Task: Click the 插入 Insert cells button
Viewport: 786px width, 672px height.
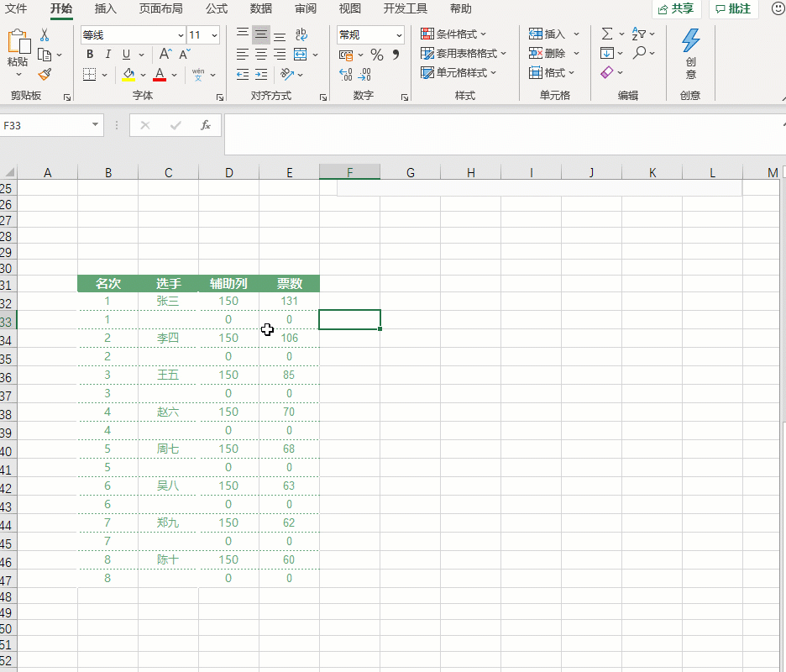Action: tap(547, 34)
